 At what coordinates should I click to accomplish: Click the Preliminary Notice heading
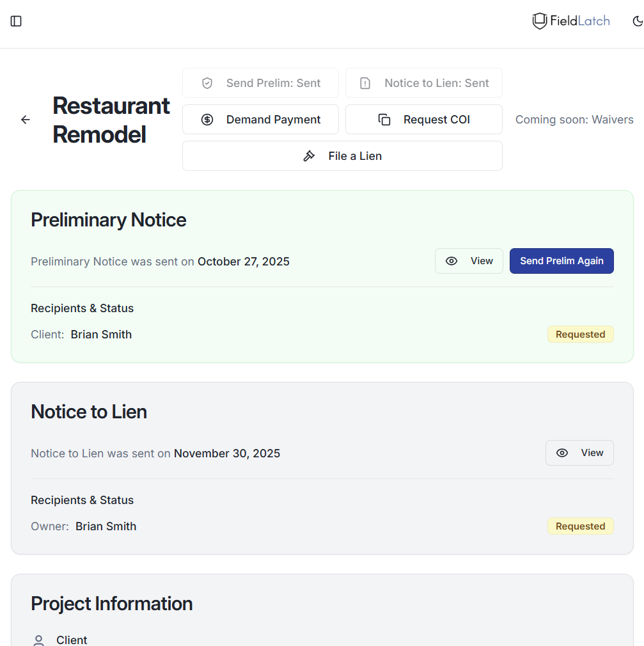(108, 220)
